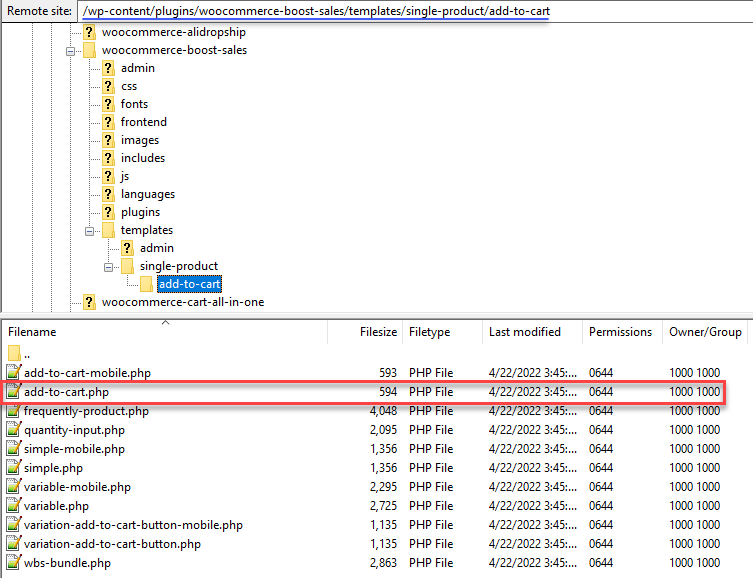This screenshot has height=578, width=753.
Task: Select file simple-mobile.php
Action: [x=74, y=449]
